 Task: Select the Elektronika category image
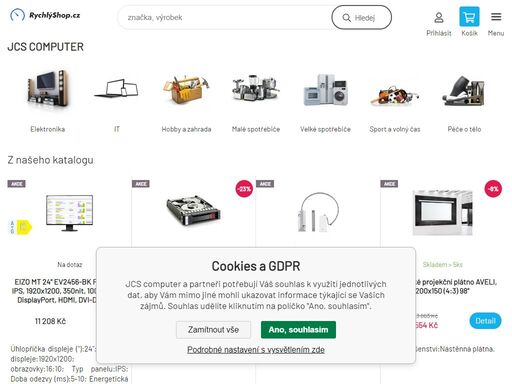click(48, 89)
